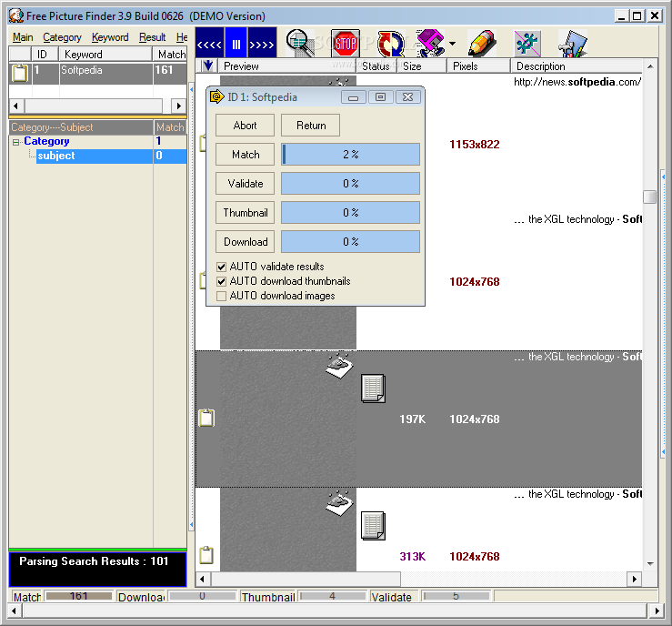Image resolution: width=672 pixels, height=626 pixels.
Task: Click the Keyword column header
Action: coord(105,54)
